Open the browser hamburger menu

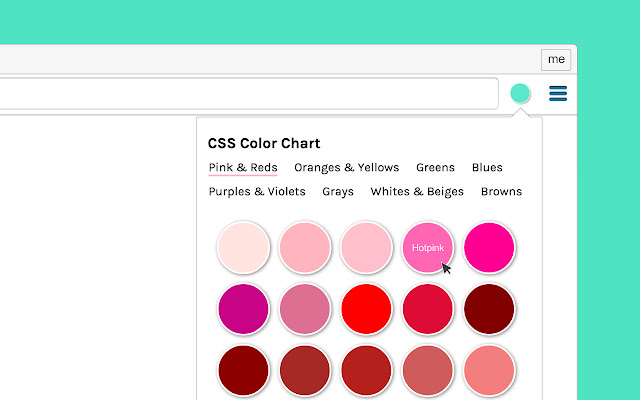tap(558, 94)
